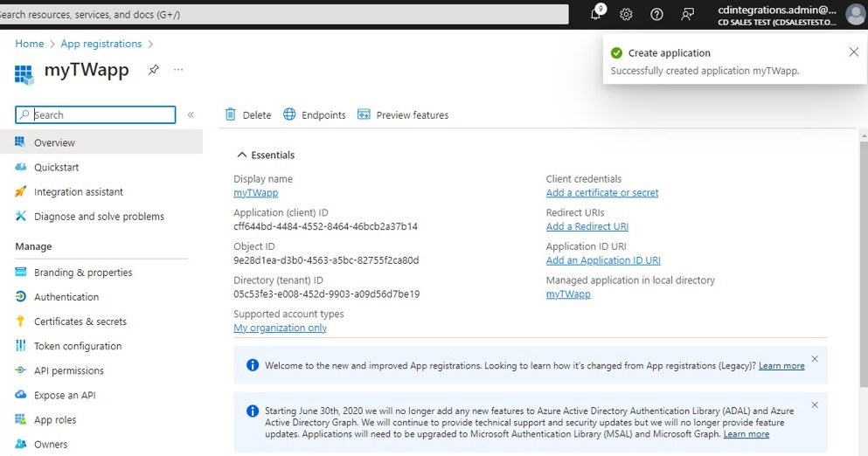Go to Home breadcrumb
Viewport: 868px width, 456px height.
pyautogui.click(x=30, y=44)
